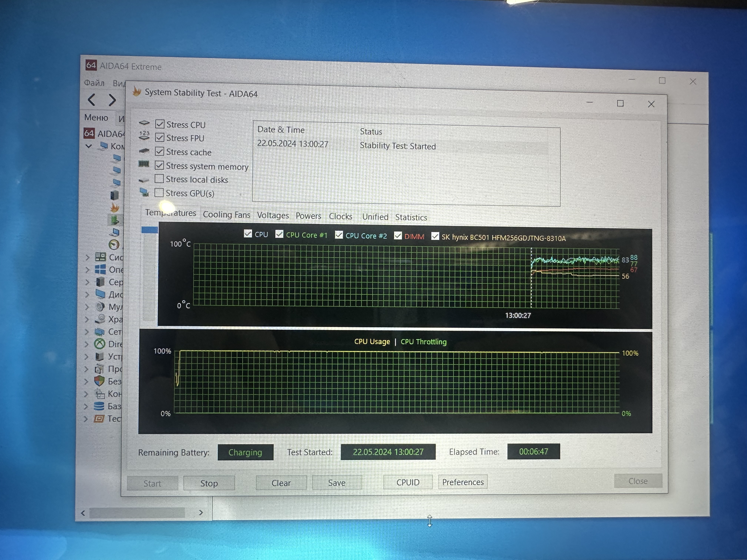Expand the База данных tree node
The image size is (747, 560).
[86, 406]
